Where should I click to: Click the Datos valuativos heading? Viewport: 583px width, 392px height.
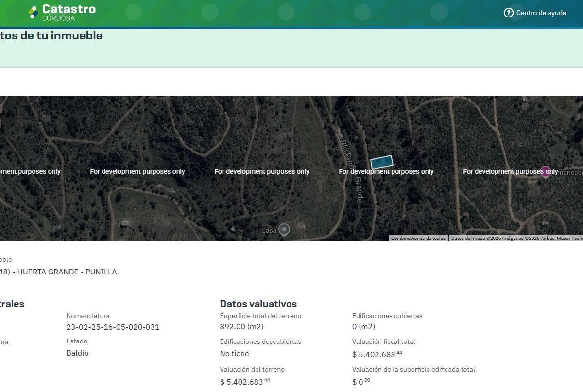coord(258,304)
